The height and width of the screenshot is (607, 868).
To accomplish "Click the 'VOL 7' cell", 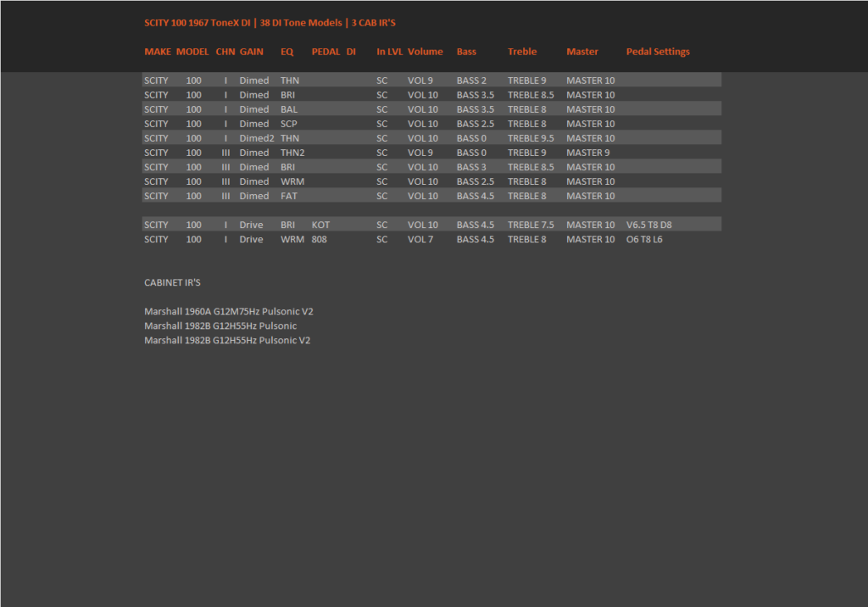I will click(420, 239).
